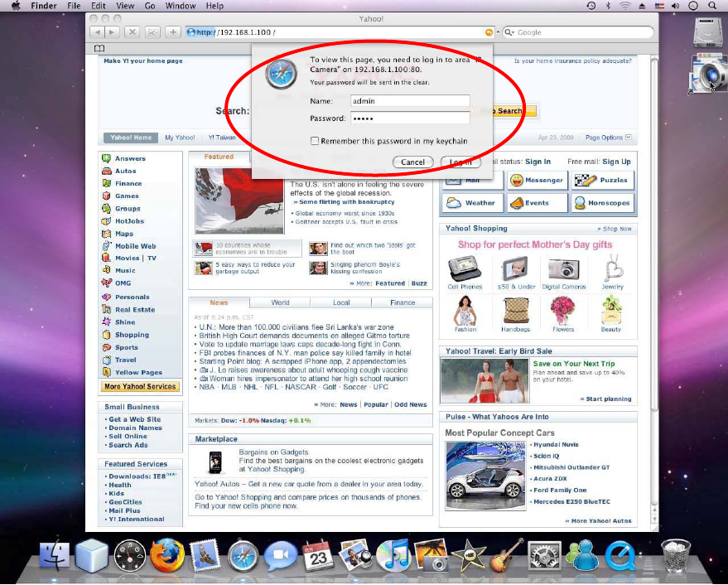Open GarageBand guitar icon in Dock
728x585 pixels.
507,555
